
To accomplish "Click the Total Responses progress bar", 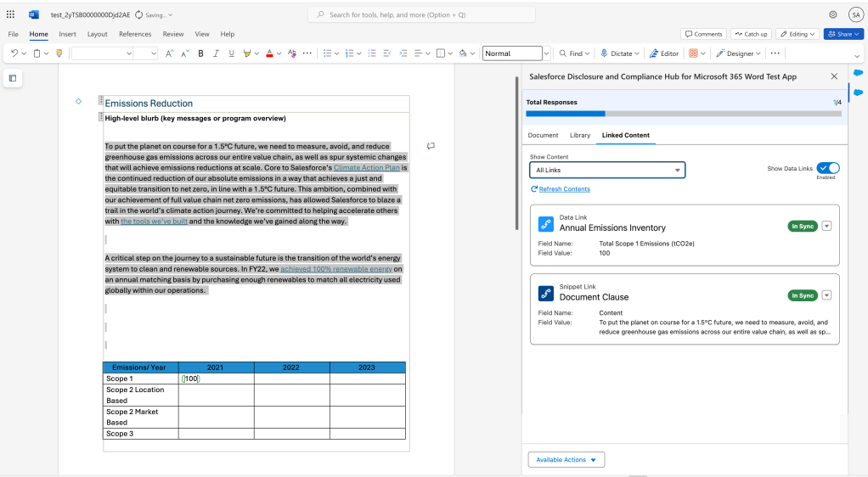I will click(x=684, y=114).
